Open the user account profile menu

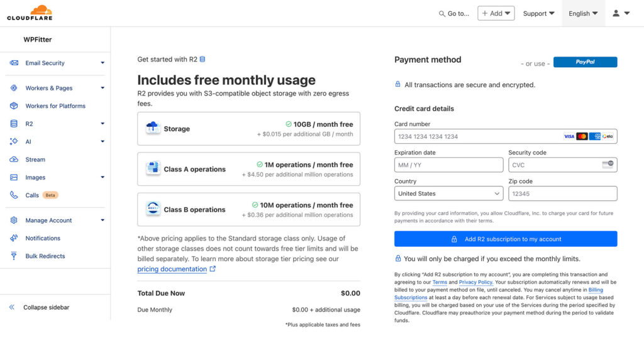point(621,13)
